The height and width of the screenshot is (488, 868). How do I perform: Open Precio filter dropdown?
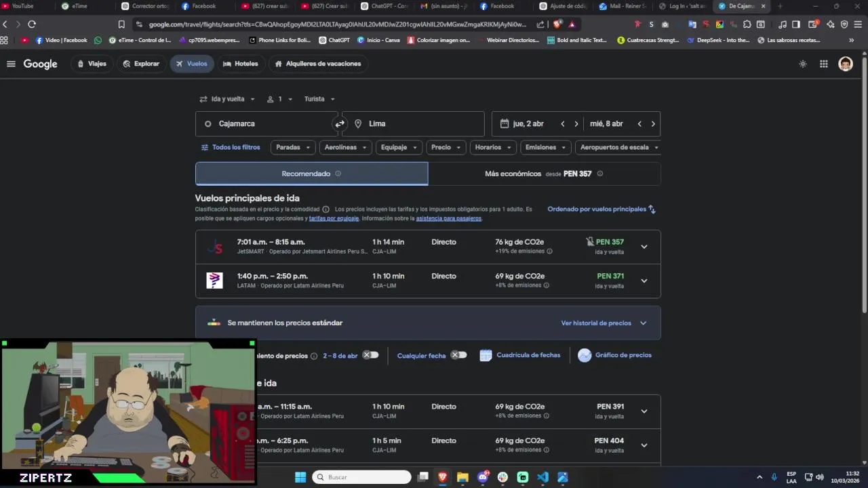tap(446, 147)
